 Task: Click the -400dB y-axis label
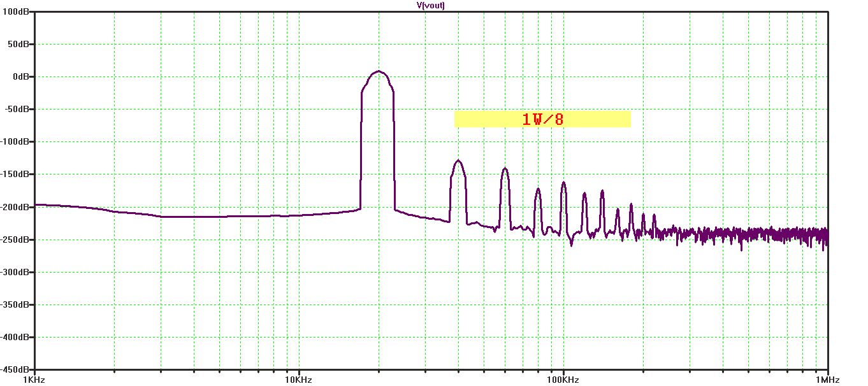(x=15, y=337)
